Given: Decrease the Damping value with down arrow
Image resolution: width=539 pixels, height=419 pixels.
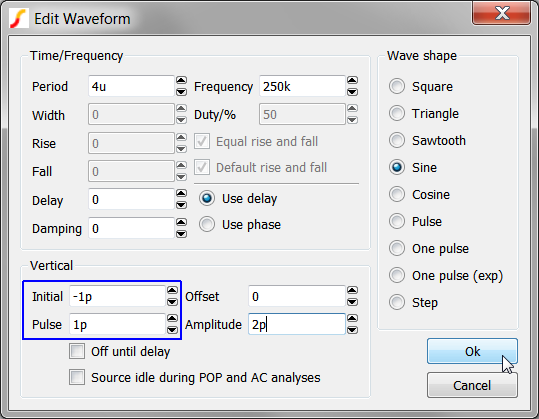Looking at the screenshot, I should click(x=182, y=234).
